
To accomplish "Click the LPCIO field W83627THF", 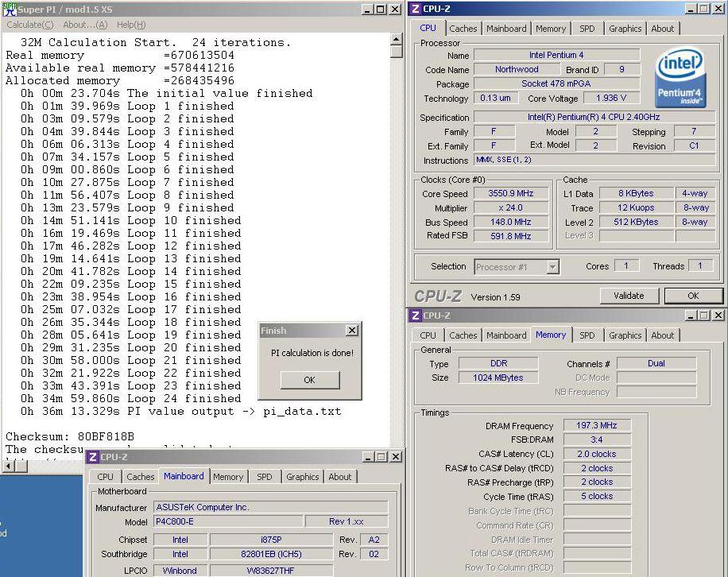I will click(x=271, y=571).
